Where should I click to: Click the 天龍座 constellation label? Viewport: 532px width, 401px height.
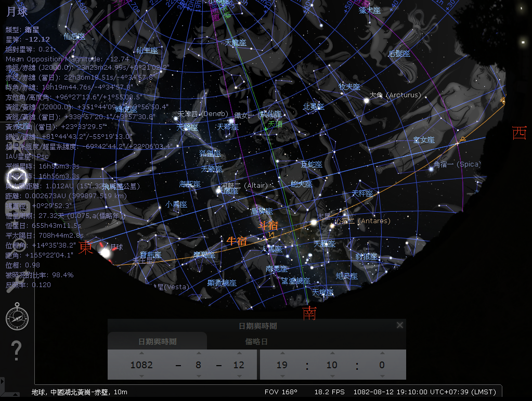236,43
